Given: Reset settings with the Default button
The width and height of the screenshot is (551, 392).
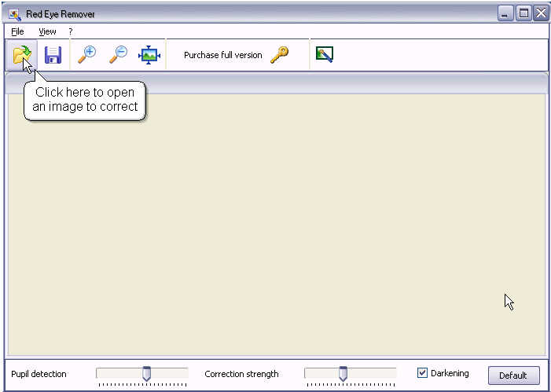Looking at the screenshot, I should click(514, 376).
